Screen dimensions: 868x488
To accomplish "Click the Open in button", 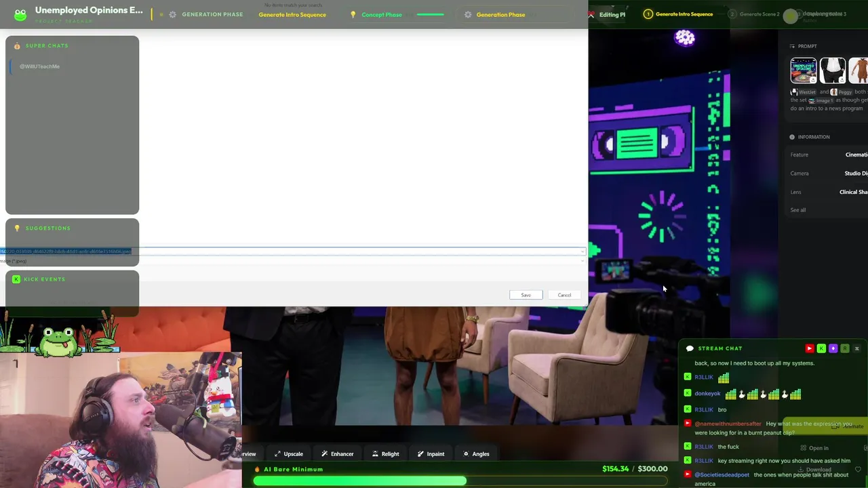I will (814, 448).
